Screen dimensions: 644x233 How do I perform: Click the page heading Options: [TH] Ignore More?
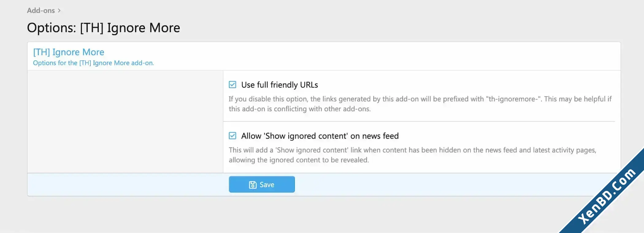click(x=104, y=28)
